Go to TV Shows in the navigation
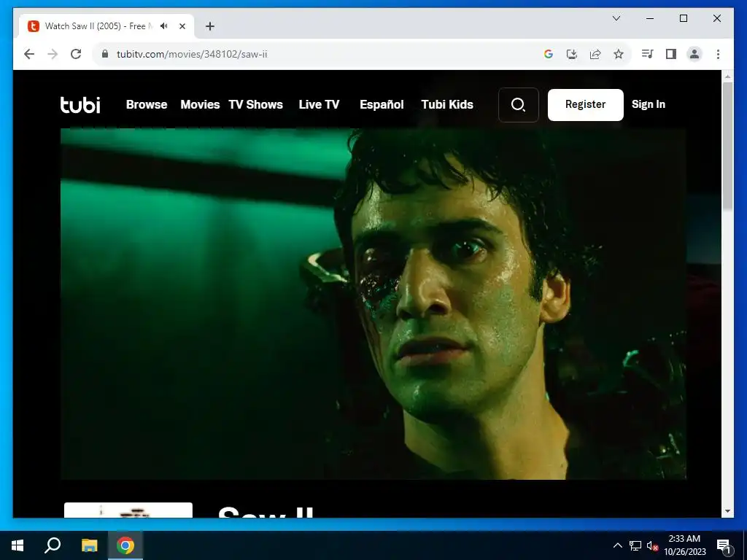Image resolution: width=747 pixels, height=560 pixels. (x=256, y=105)
